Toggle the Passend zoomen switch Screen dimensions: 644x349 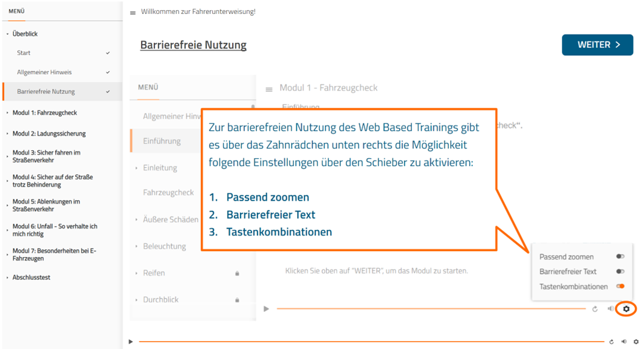pos(620,257)
